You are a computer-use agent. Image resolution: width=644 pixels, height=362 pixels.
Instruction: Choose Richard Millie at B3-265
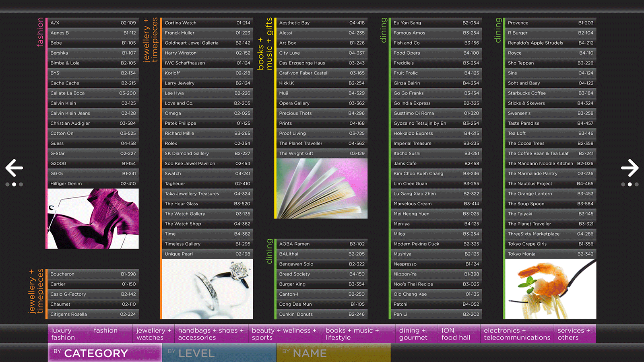pyautogui.click(x=207, y=134)
